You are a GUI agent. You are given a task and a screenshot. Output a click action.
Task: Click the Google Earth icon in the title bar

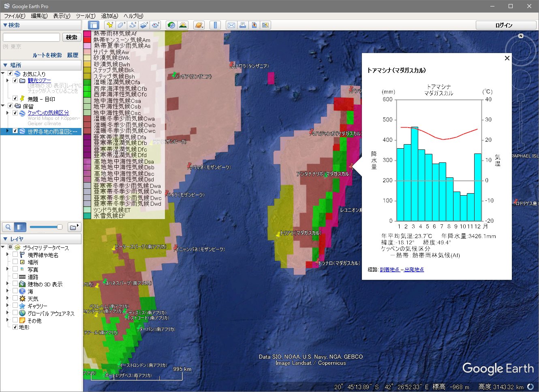[6, 6]
